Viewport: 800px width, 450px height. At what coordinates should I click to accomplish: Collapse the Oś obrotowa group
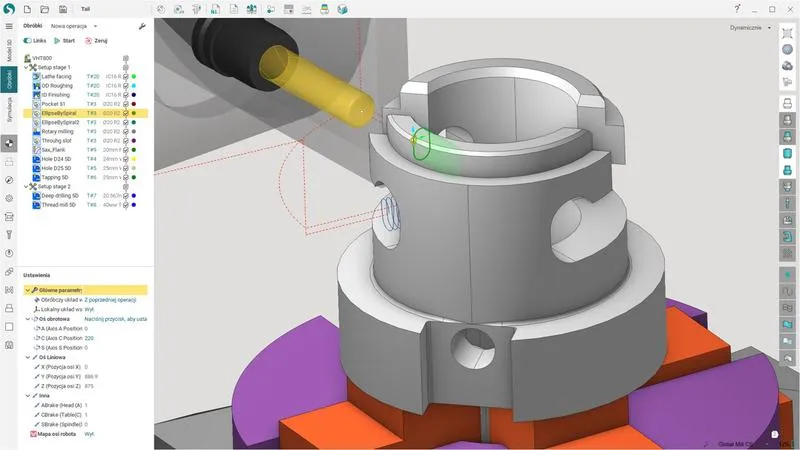coord(28,319)
